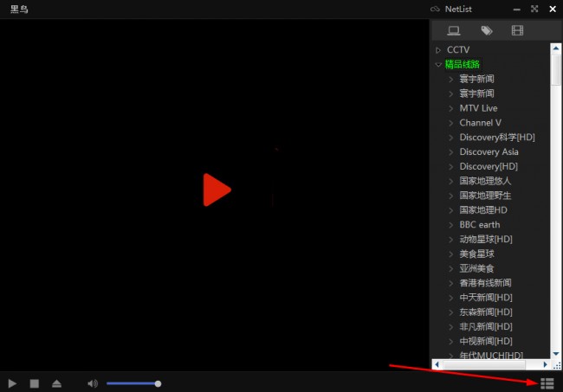563x392 pixels.
Task: Click the play button in bottom control bar
Action: pos(12,383)
